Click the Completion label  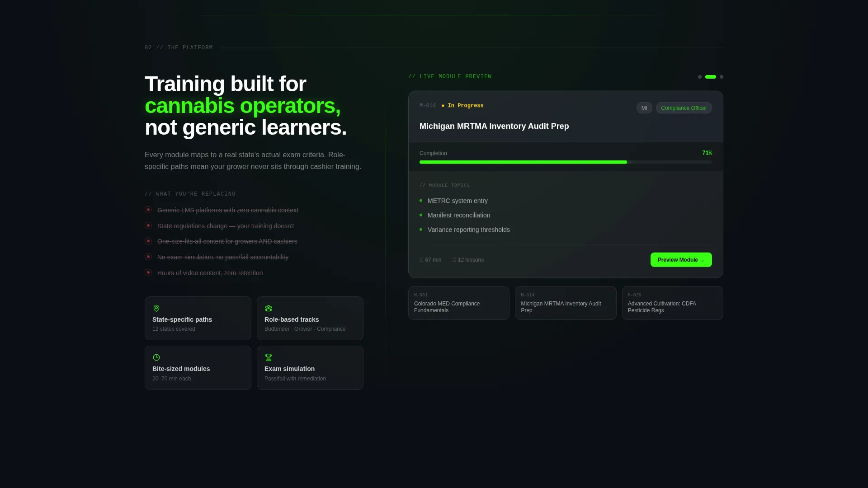tap(433, 153)
